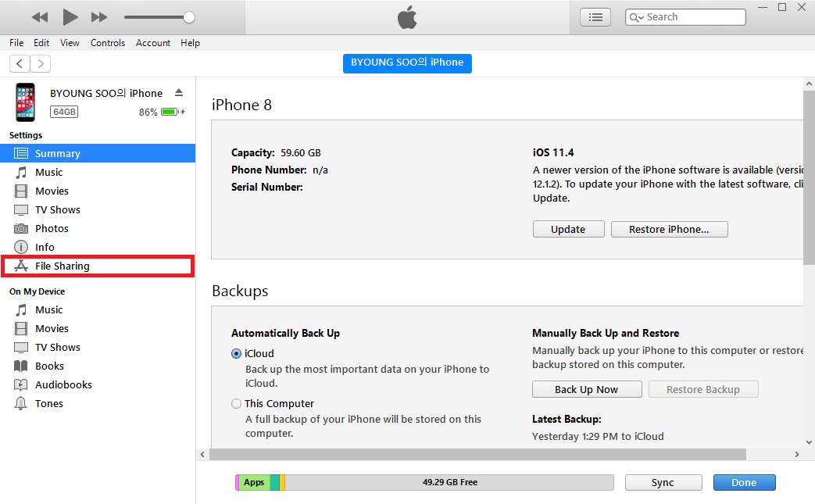Open the list view button near search

coord(595,17)
